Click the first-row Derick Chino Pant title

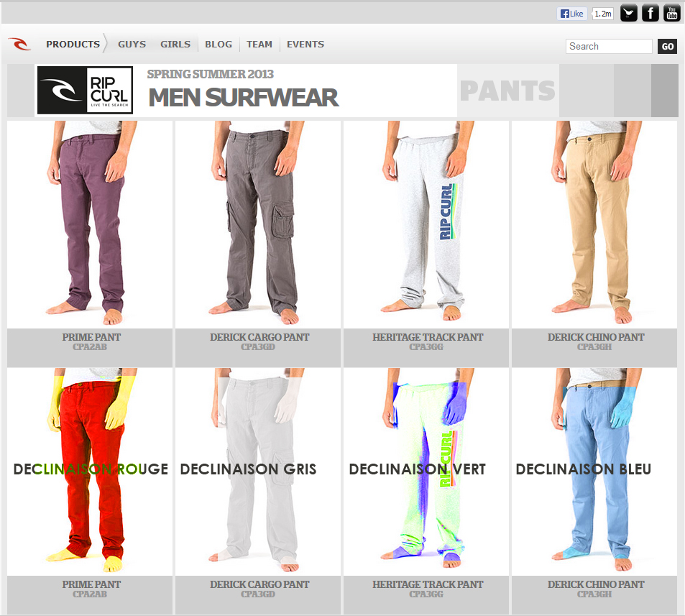click(596, 337)
